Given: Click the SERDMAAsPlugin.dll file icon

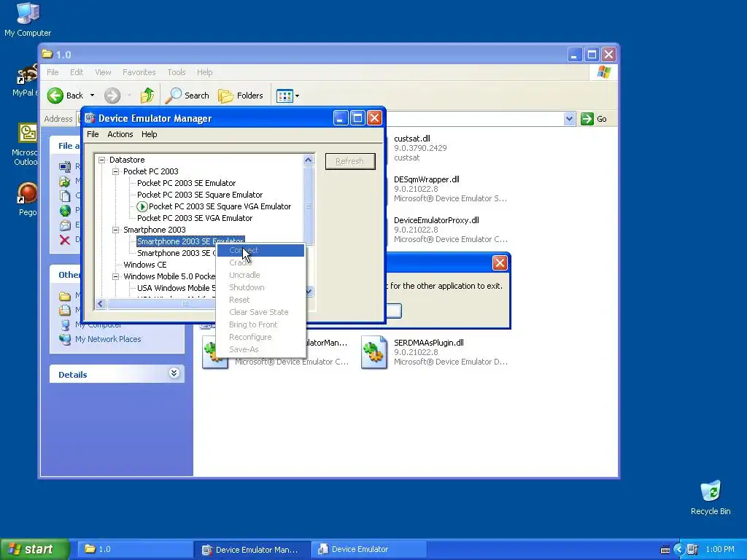Looking at the screenshot, I should point(374,352).
